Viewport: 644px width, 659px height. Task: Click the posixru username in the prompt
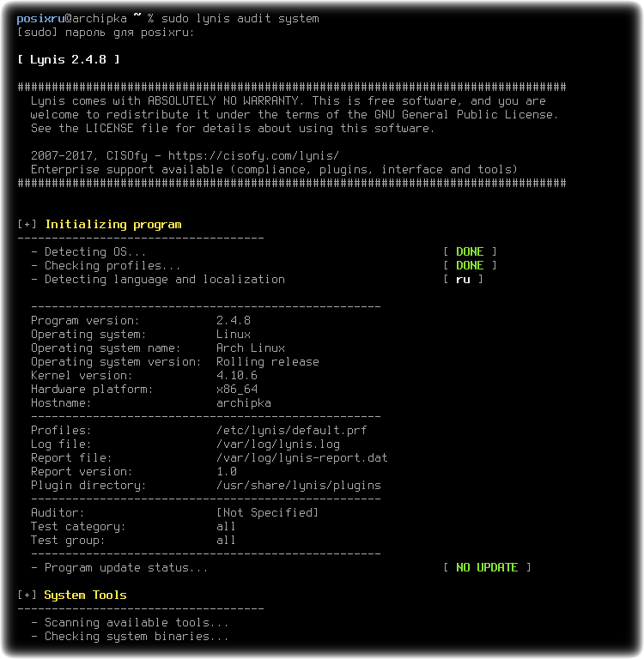point(40,19)
